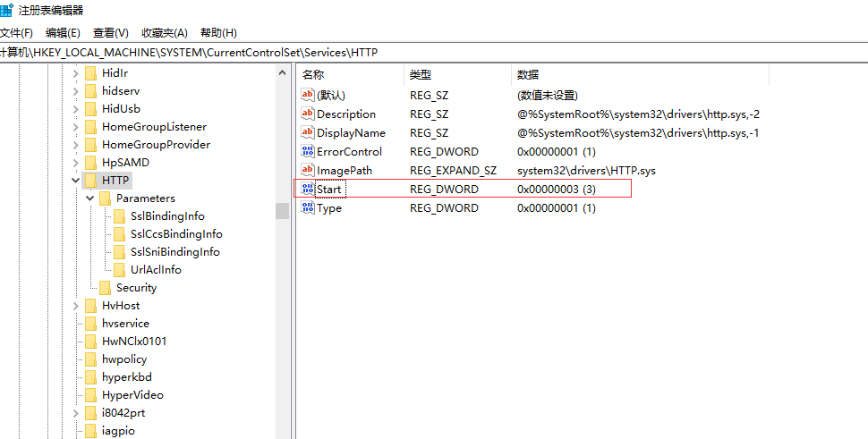This screenshot has width=868, height=439.
Task: Click the (默认) string value icon
Action: click(x=307, y=95)
